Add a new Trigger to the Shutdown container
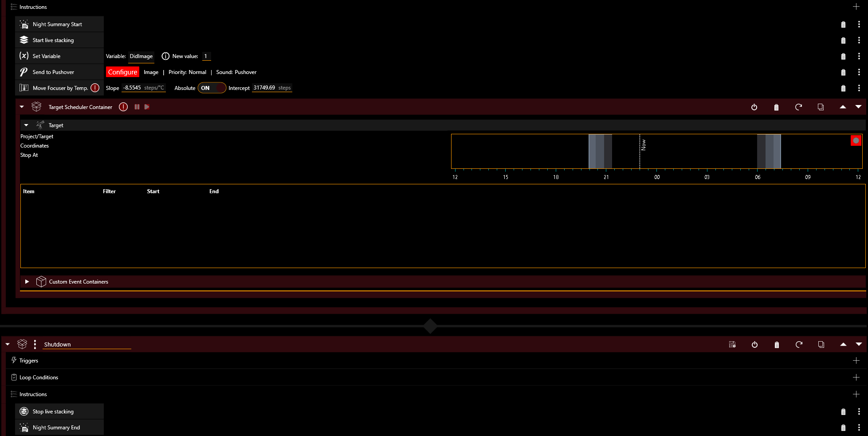 click(x=856, y=360)
